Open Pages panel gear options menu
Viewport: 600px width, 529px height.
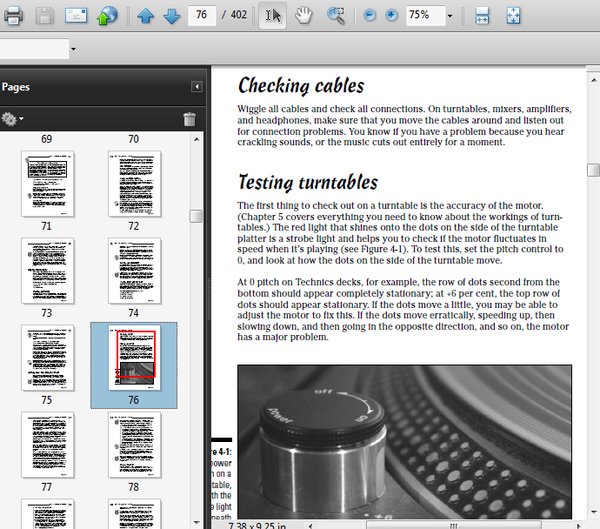(12, 119)
